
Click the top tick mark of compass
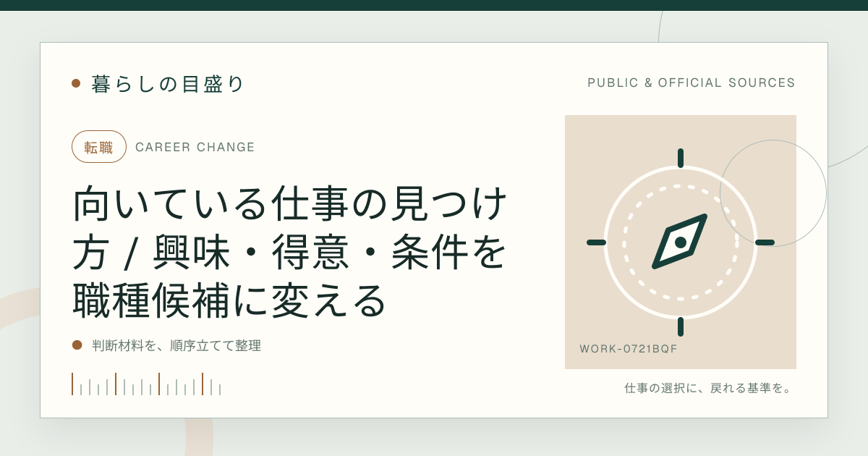click(x=681, y=158)
